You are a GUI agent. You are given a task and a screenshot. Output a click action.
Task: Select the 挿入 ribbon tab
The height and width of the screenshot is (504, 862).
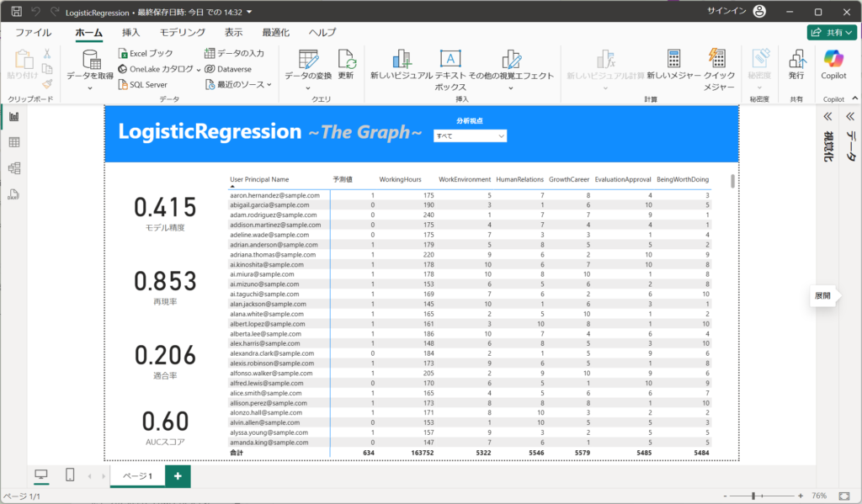[130, 33]
